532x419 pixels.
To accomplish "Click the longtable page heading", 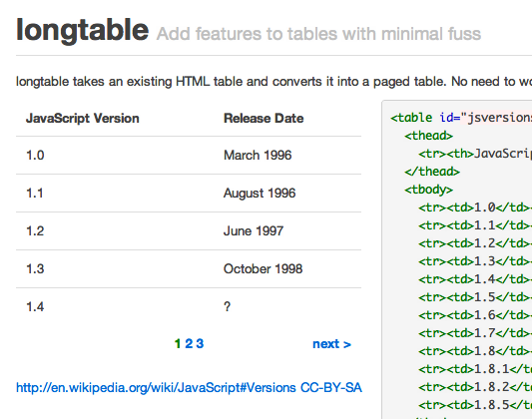I will pos(83,31).
